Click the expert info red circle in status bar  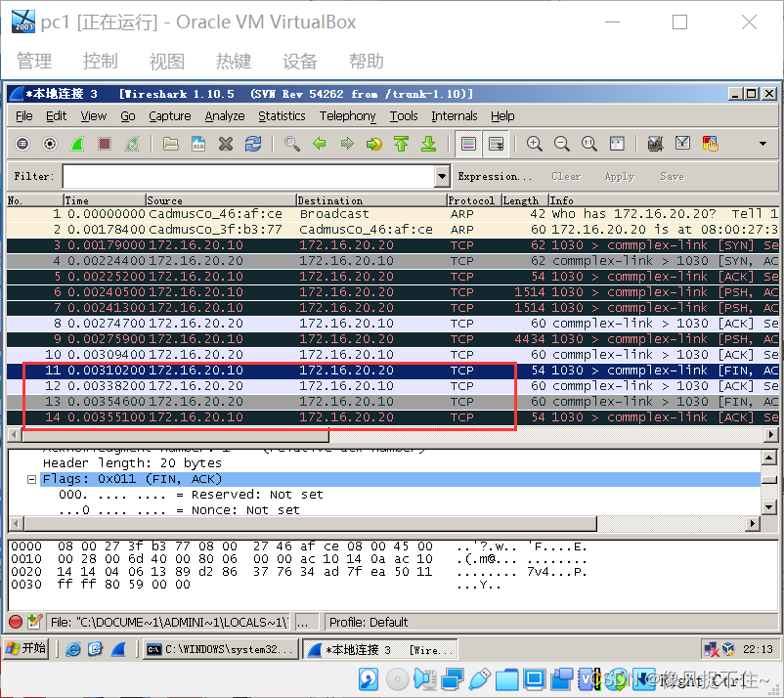click(x=16, y=622)
